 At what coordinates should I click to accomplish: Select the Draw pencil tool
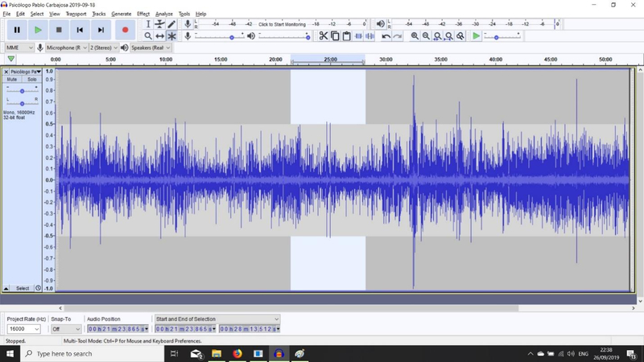point(171,24)
